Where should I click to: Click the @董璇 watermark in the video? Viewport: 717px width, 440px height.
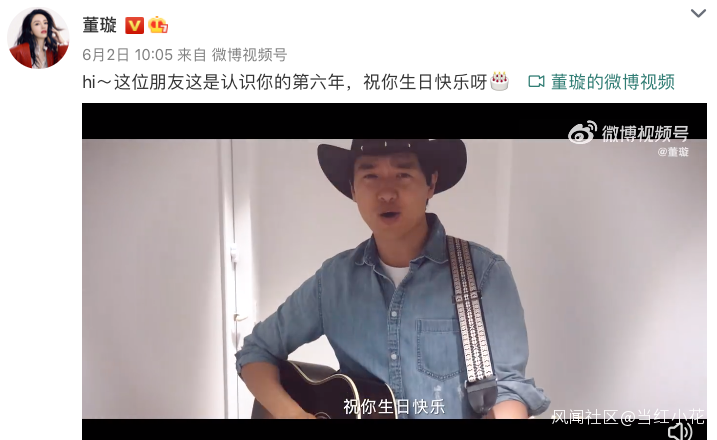click(x=673, y=152)
